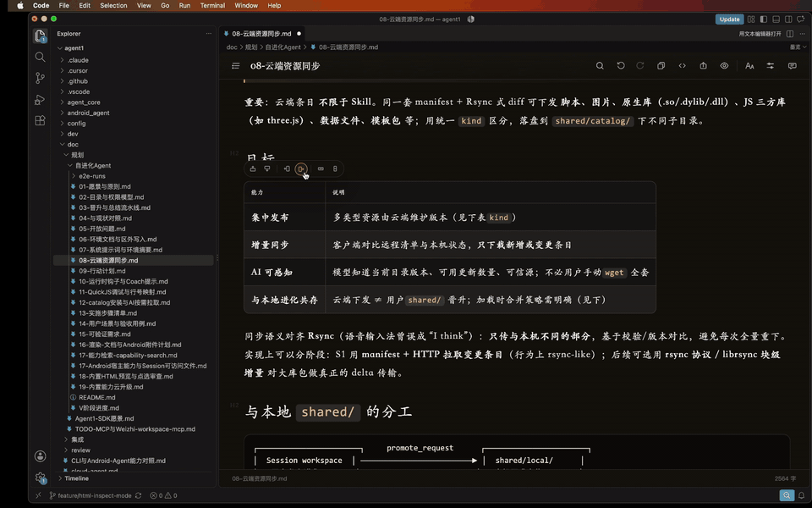Open the 墨览 dropdown in breadcrumb bar
Viewport: 812px width, 508px height.
coord(798,47)
